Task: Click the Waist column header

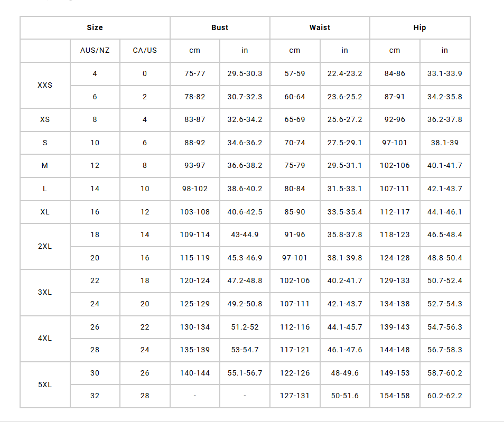Action: pyautogui.click(x=320, y=27)
